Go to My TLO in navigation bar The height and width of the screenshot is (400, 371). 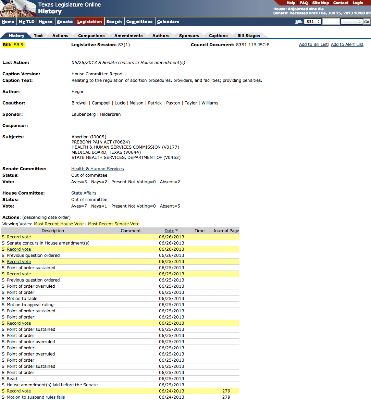point(26,22)
